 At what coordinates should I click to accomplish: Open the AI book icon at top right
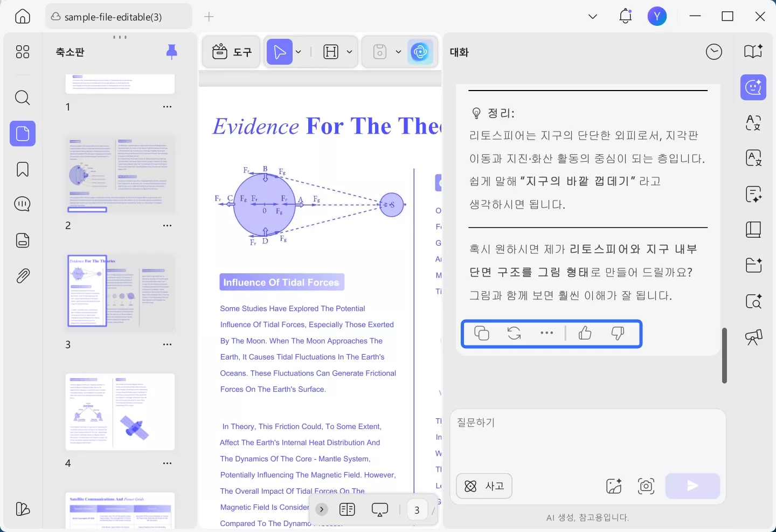753,51
